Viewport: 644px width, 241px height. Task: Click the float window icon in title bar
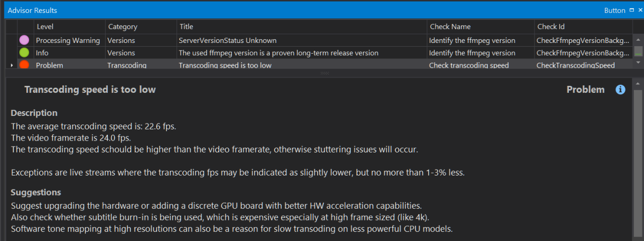coord(631,10)
